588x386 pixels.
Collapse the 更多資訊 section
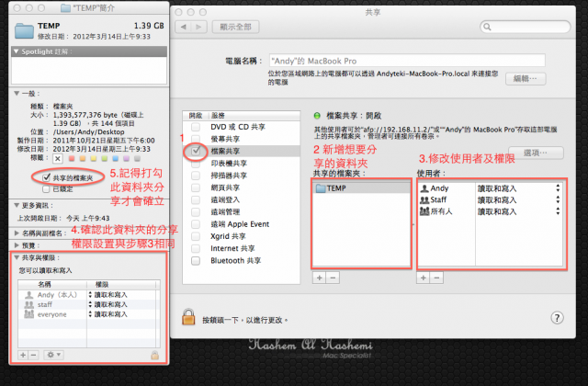point(17,205)
